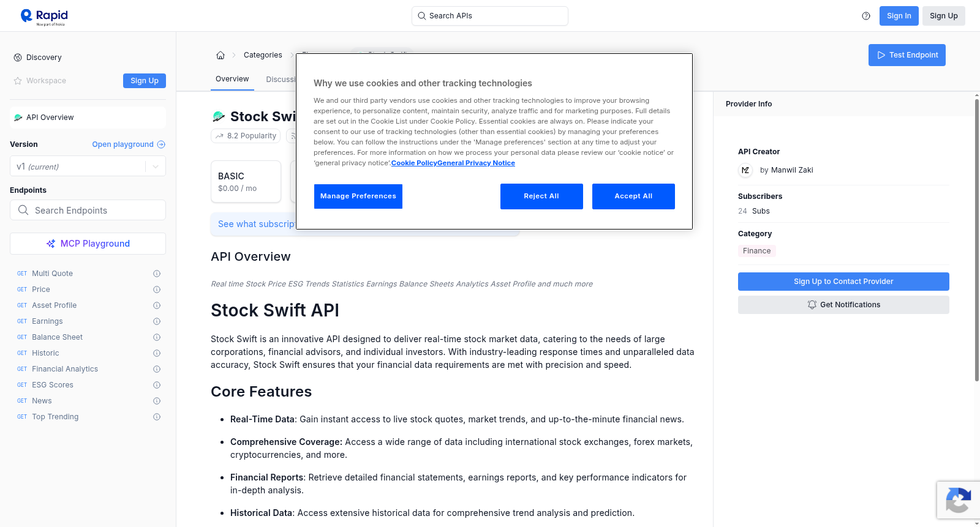The height and width of the screenshot is (527, 980).
Task: Select API Overview in sidebar
Action: coord(88,118)
